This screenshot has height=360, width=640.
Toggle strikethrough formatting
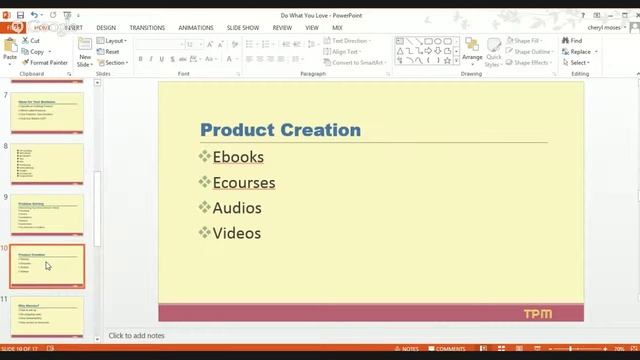point(183,59)
